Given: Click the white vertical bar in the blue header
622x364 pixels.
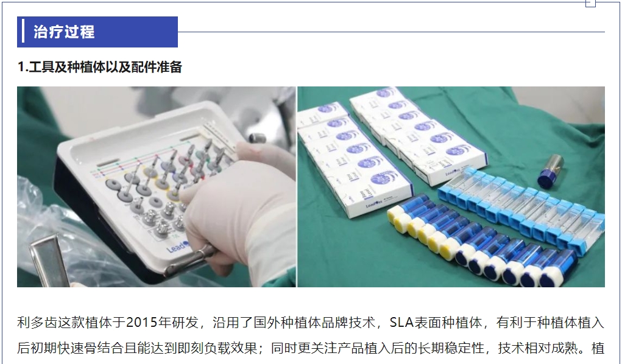Looking at the screenshot, I should click(23, 31).
